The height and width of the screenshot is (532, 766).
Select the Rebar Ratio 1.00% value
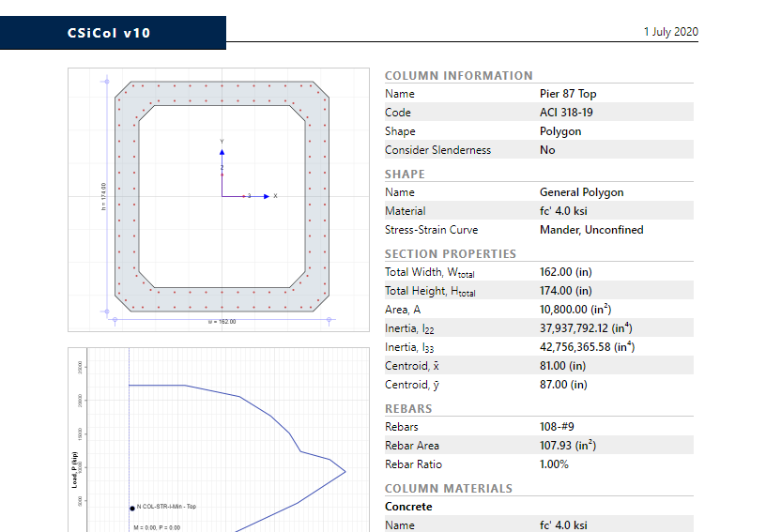coord(556,464)
